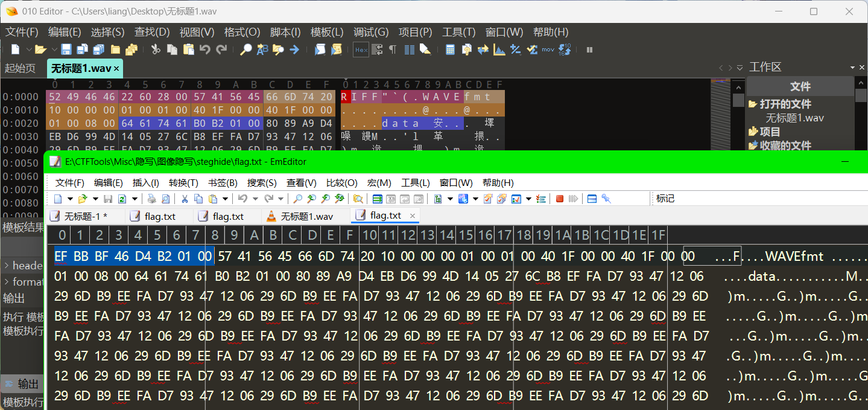Click Save floppy icon in 010 Editor toolbar

pos(66,50)
